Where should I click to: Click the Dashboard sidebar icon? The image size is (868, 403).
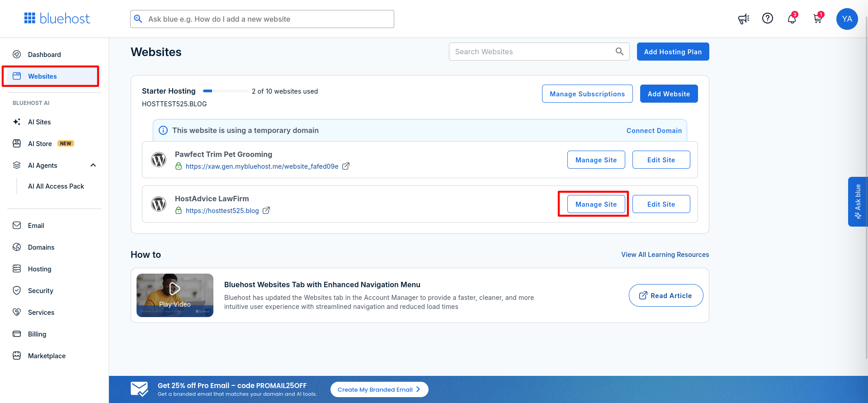(17, 54)
